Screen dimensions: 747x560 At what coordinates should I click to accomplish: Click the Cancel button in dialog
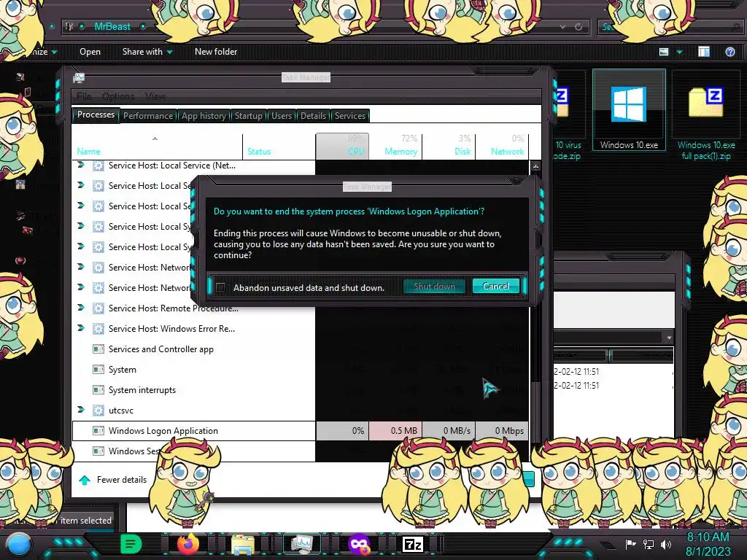(495, 286)
